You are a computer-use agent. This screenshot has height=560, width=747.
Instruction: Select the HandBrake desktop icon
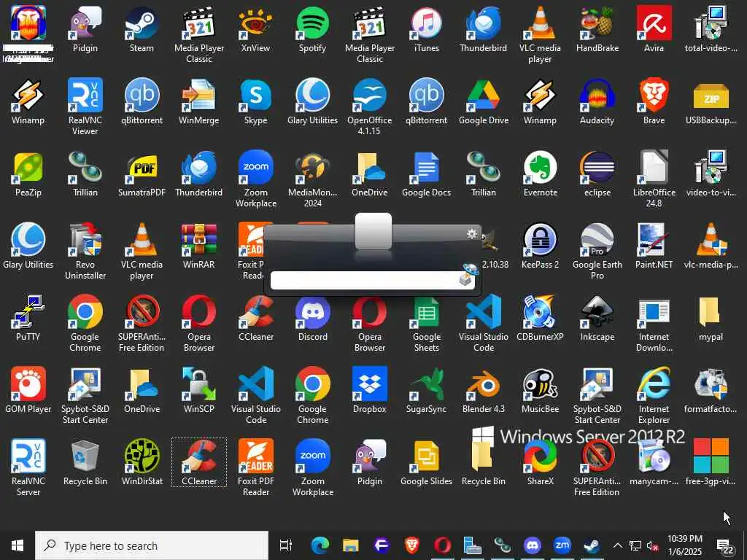[x=597, y=29]
